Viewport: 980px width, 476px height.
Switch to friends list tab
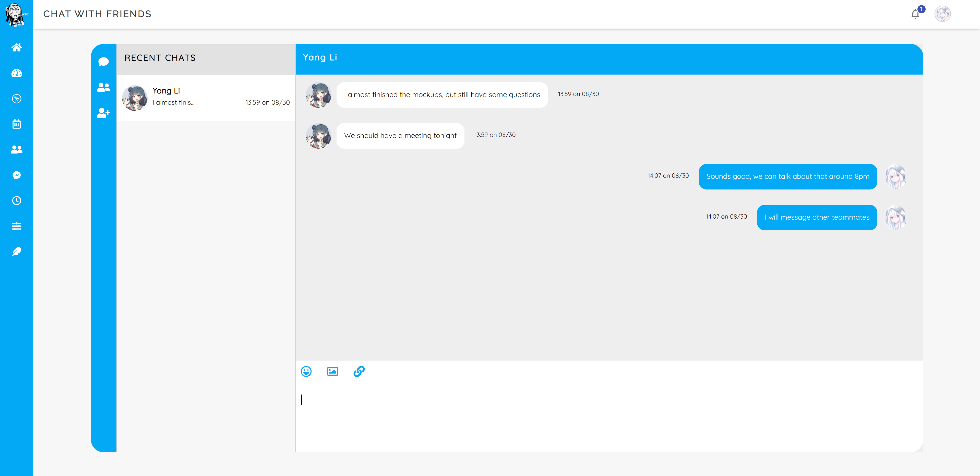pyautogui.click(x=103, y=88)
